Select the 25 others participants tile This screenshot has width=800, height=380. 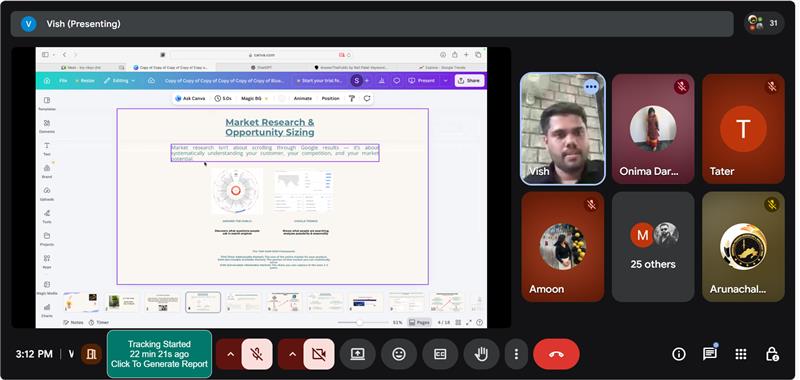click(653, 246)
